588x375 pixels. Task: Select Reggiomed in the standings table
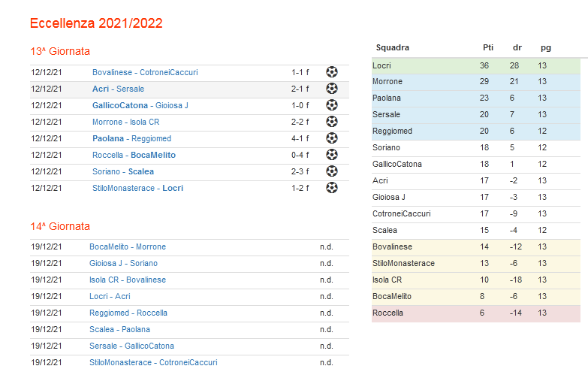(392, 131)
